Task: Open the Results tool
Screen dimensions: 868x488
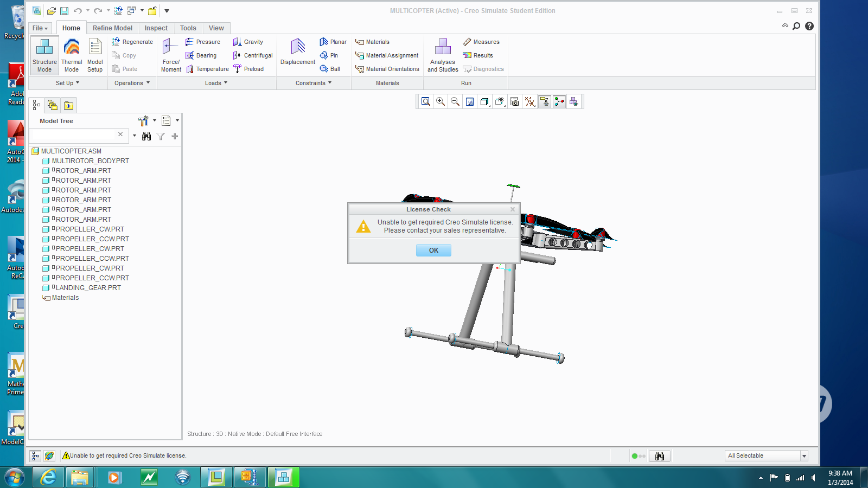Action: click(x=478, y=55)
